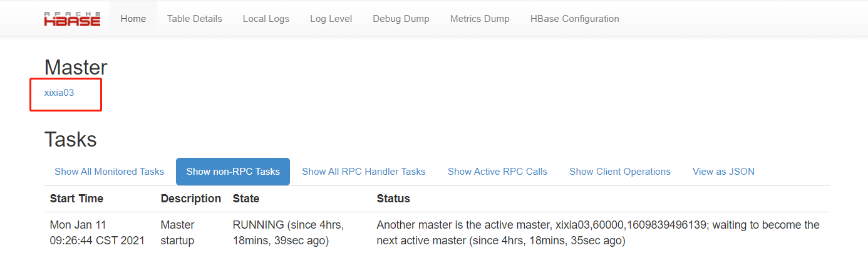Image resolution: width=868 pixels, height=275 pixels.
Task: Open the Table Details page
Action: point(194,19)
